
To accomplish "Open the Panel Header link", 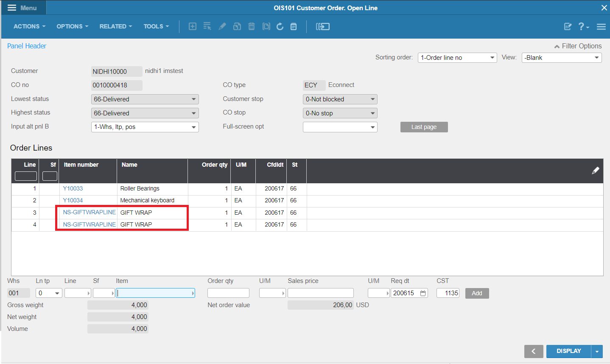I will click(x=27, y=46).
